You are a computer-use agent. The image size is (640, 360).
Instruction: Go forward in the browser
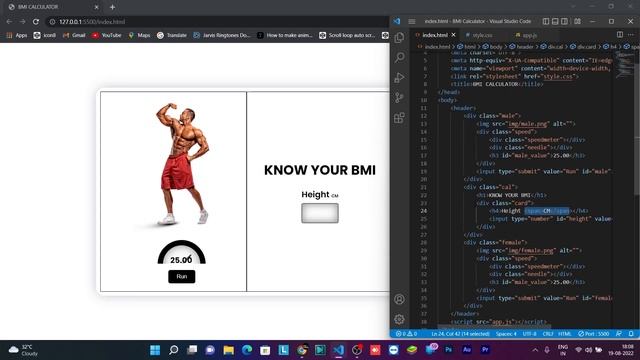(23, 22)
